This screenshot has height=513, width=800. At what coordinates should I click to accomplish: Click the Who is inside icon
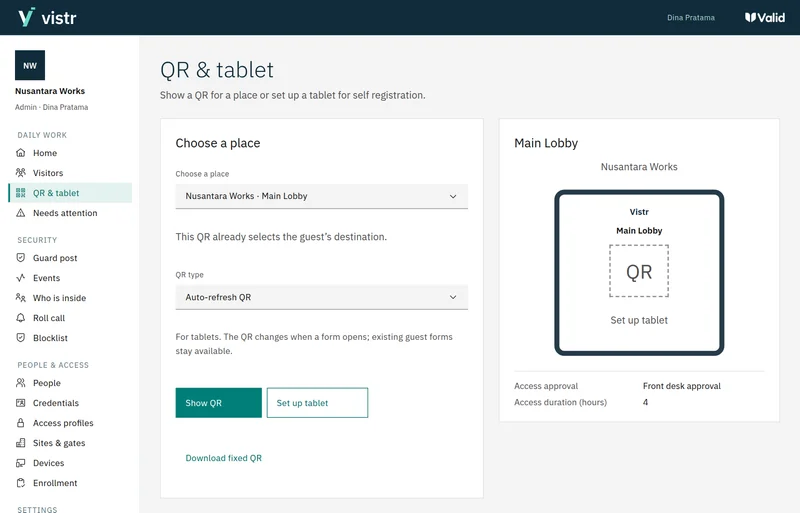(x=20, y=298)
